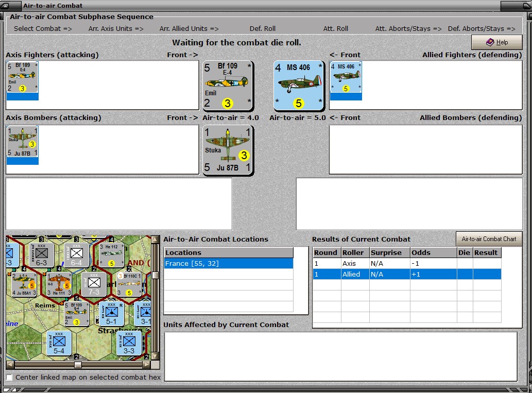
Task: Click the large Stuka Ju 87B front bomber counter
Action: pyautogui.click(x=228, y=150)
